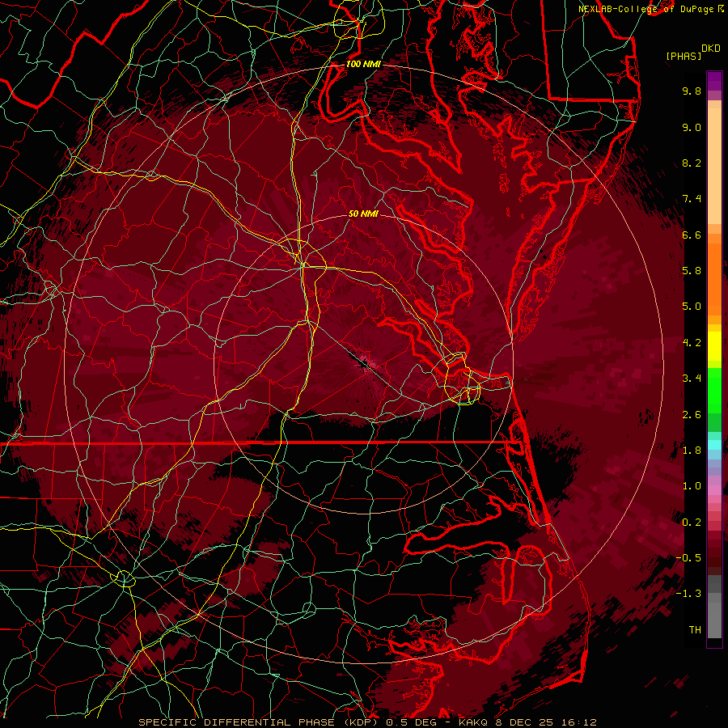This screenshot has width=728, height=728.
Task: Click the 0.2 value on the color scale
Action: (x=692, y=523)
